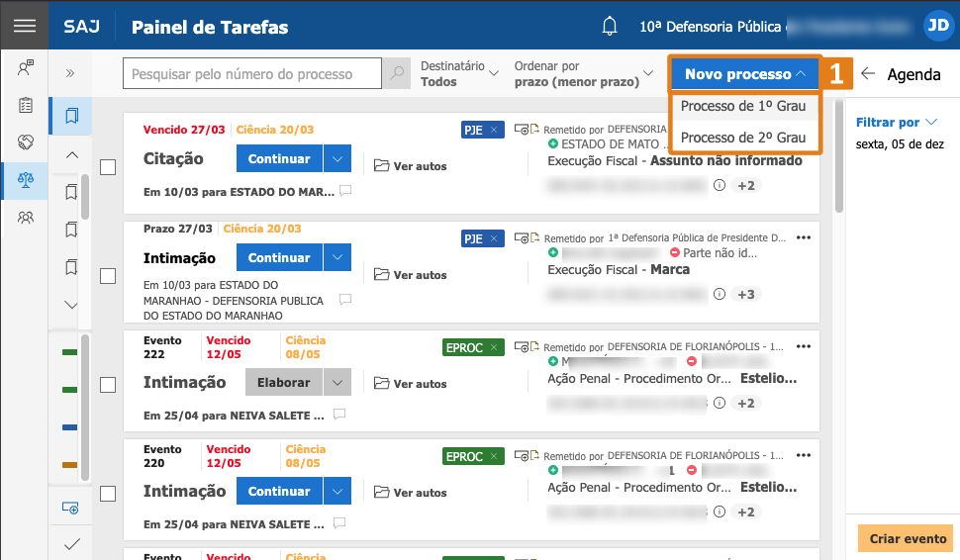
Task: Click Elaborar on Evento 222
Action: (283, 383)
